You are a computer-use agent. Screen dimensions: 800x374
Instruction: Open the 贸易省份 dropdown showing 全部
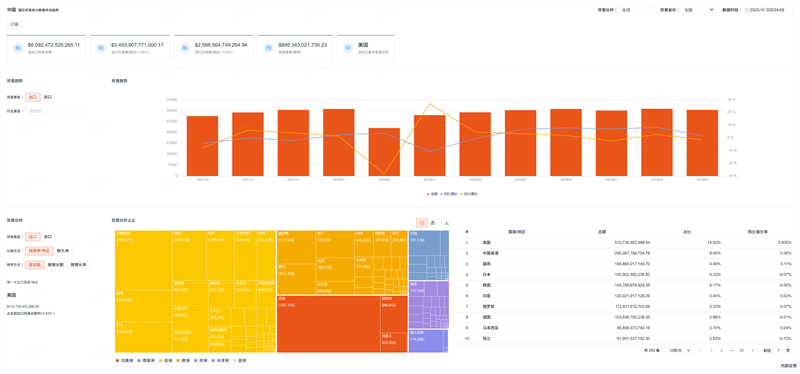(x=698, y=10)
